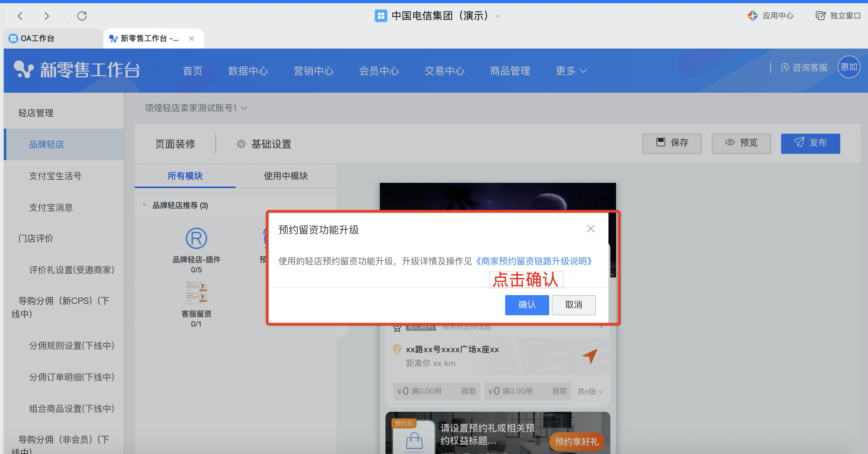Click the 预约礼 gift bag thumbnail
Image resolution: width=868 pixels, height=454 pixels.
pos(414,437)
